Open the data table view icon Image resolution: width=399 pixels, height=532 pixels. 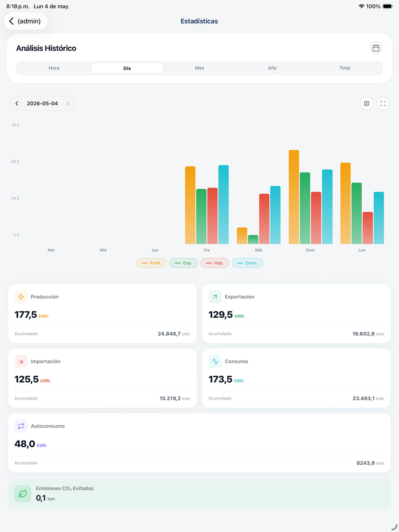(x=367, y=103)
